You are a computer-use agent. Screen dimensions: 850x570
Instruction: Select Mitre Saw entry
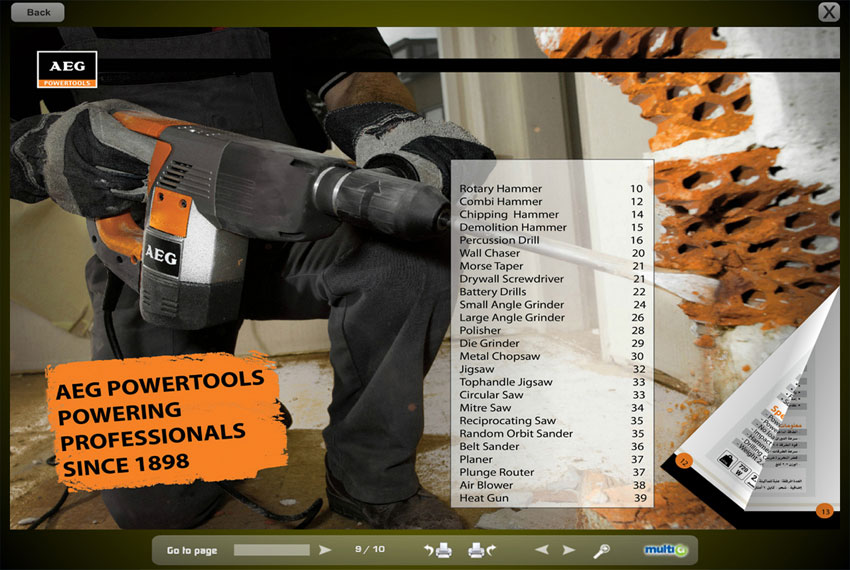551,407
